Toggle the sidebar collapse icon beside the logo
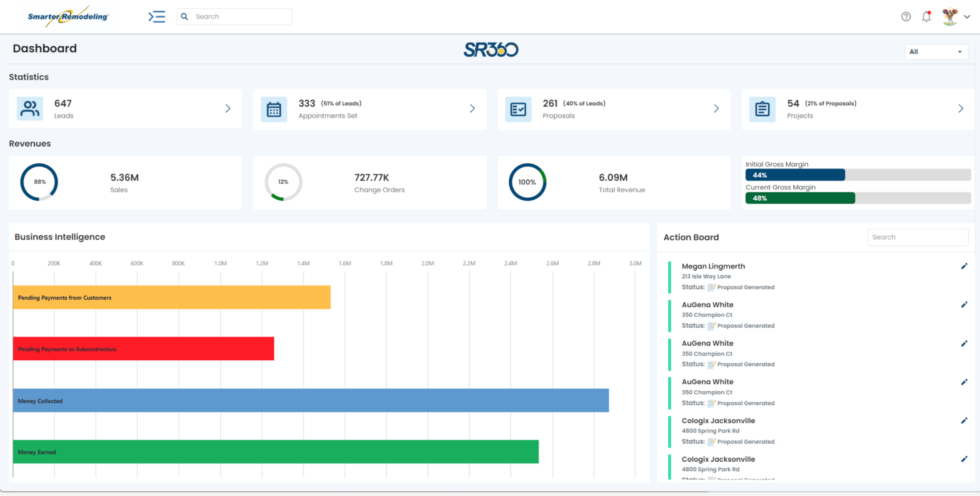 click(x=156, y=17)
